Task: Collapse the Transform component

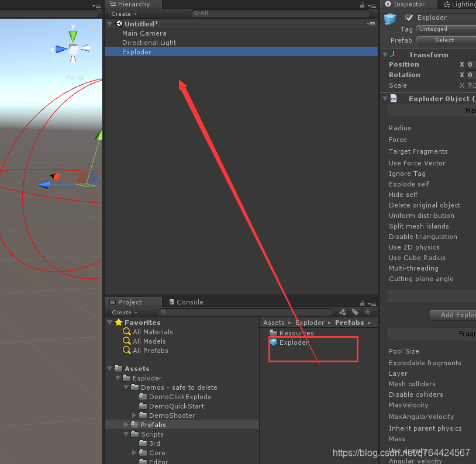Action: click(x=384, y=54)
